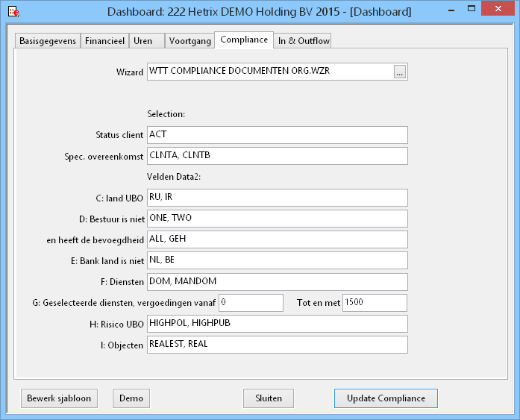Viewport: 520px width, 420px height.
Task: Click the Selection: heading text
Action: pyautogui.click(x=166, y=114)
